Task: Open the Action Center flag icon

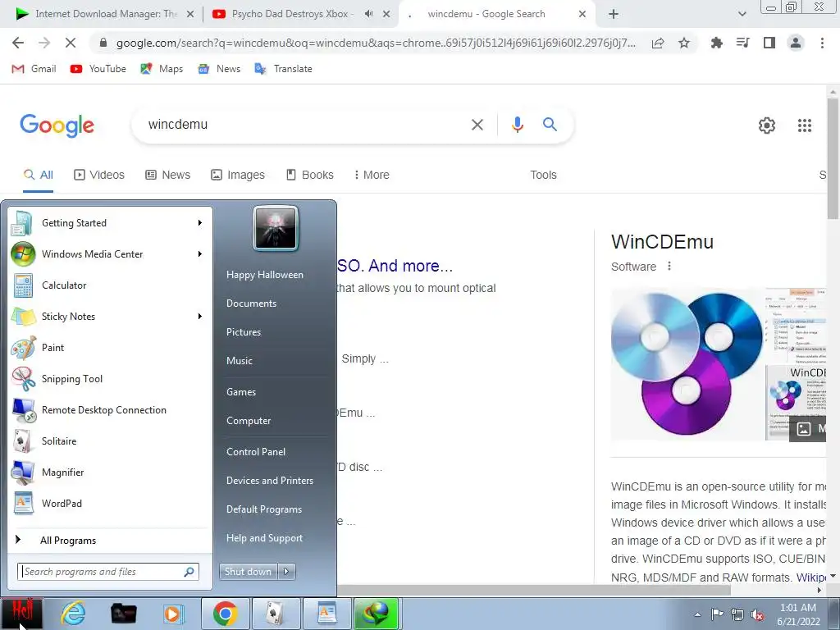Action: coord(717,614)
